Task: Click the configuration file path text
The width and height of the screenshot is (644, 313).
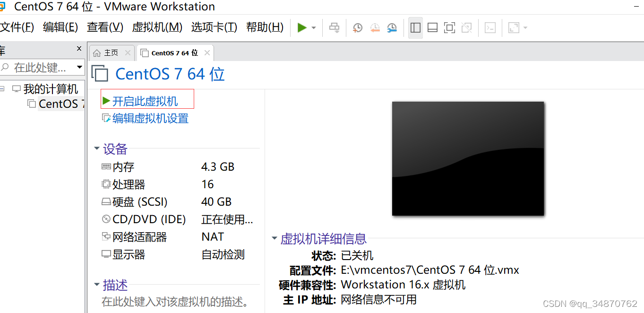Action: (x=430, y=270)
